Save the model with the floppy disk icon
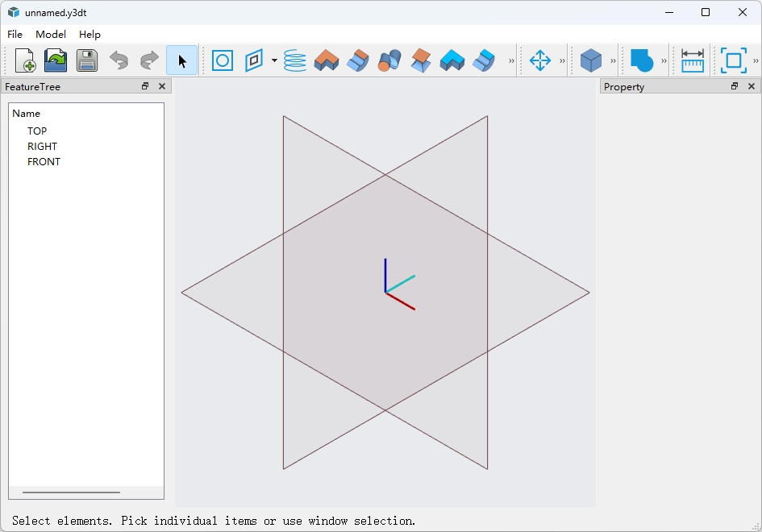 tap(87, 60)
